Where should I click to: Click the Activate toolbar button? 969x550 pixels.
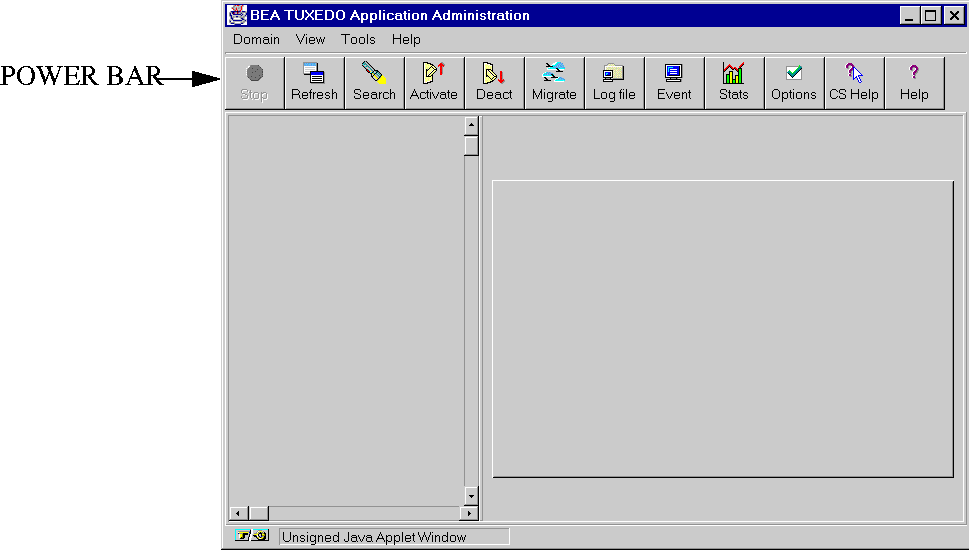click(434, 83)
